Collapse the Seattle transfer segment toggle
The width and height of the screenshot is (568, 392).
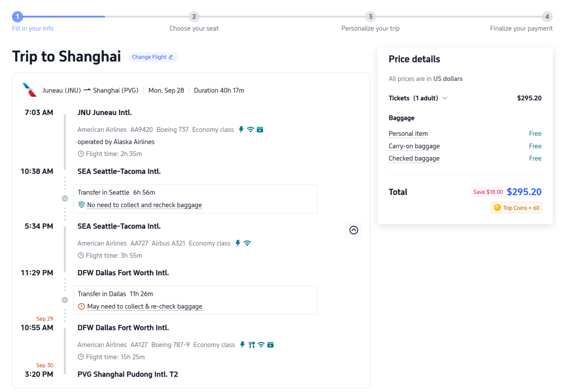[65, 198]
